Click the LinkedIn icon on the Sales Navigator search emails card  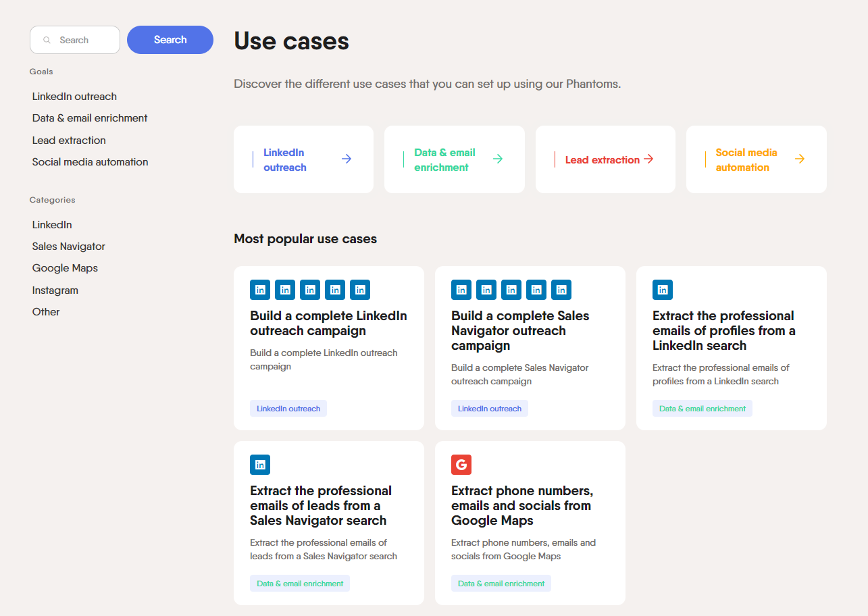coord(260,465)
